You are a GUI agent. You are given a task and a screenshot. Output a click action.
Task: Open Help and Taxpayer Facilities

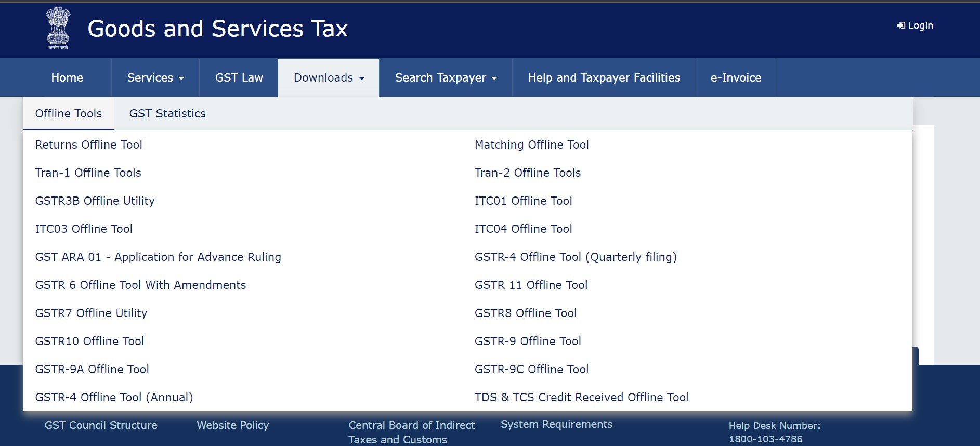(x=604, y=77)
